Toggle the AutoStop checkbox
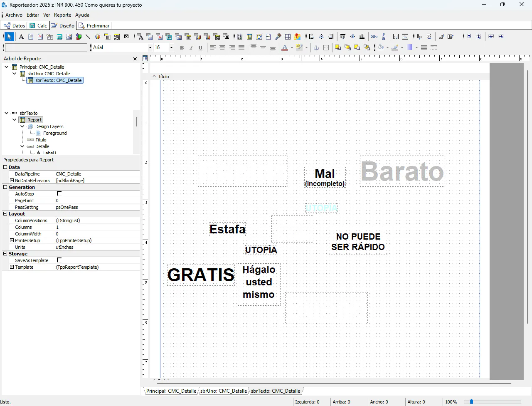 click(x=59, y=193)
